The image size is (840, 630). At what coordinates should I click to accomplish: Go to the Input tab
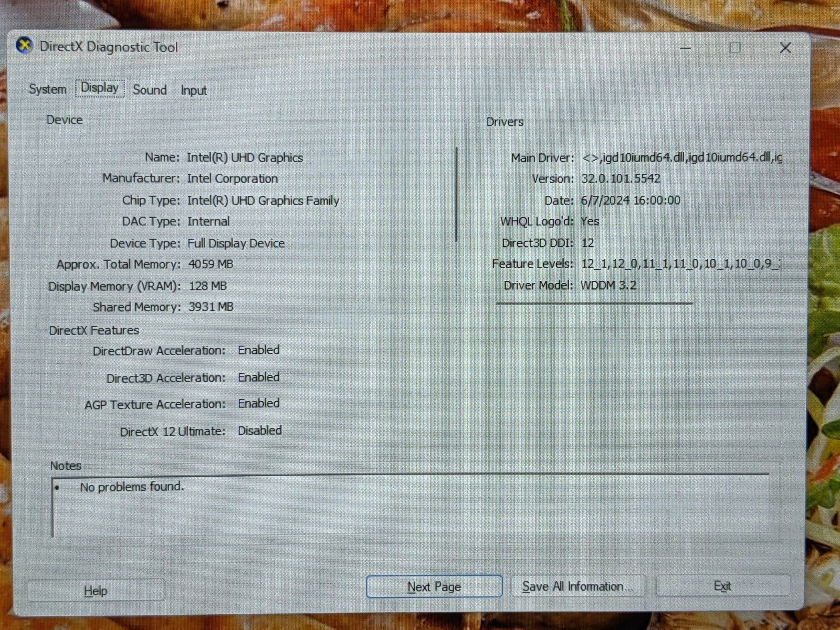click(194, 90)
